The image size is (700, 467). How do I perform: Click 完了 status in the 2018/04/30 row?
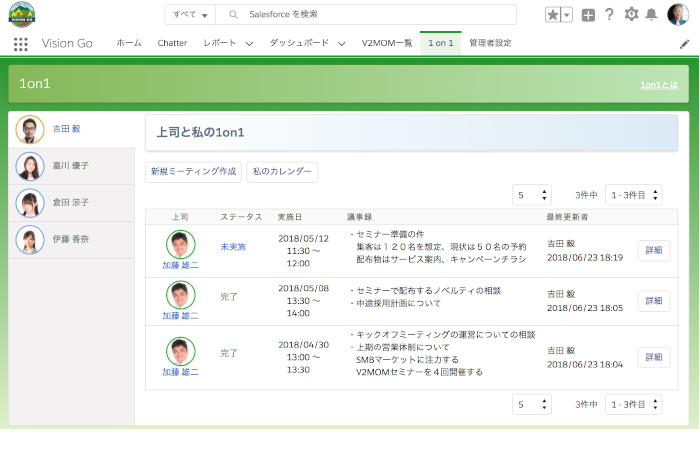click(x=229, y=353)
